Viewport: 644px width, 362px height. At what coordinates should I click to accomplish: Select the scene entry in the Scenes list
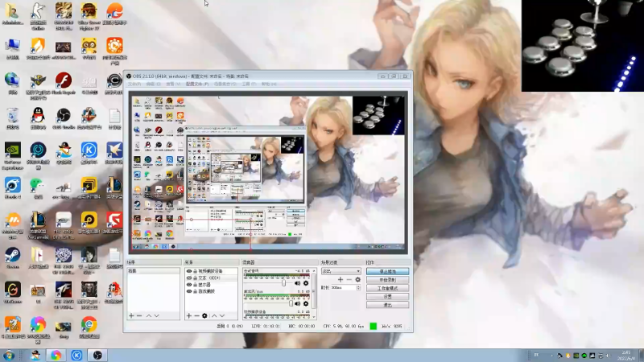(x=153, y=271)
